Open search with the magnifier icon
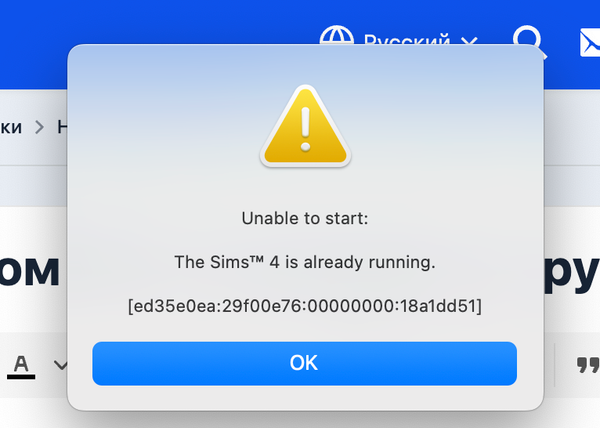The width and height of the screenshot is (600, 428). coord(527,40)
